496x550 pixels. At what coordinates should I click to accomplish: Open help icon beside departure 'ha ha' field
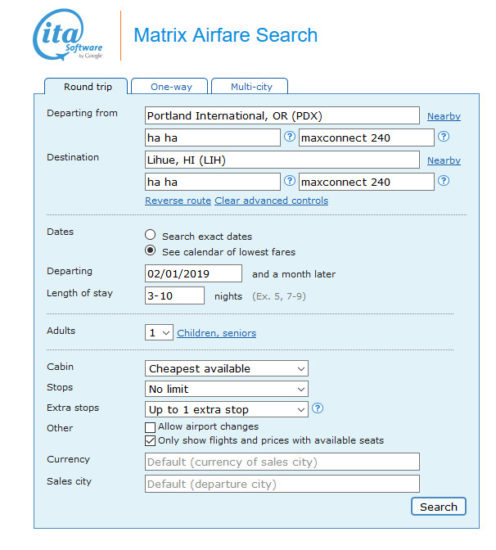tap(289, 136)
